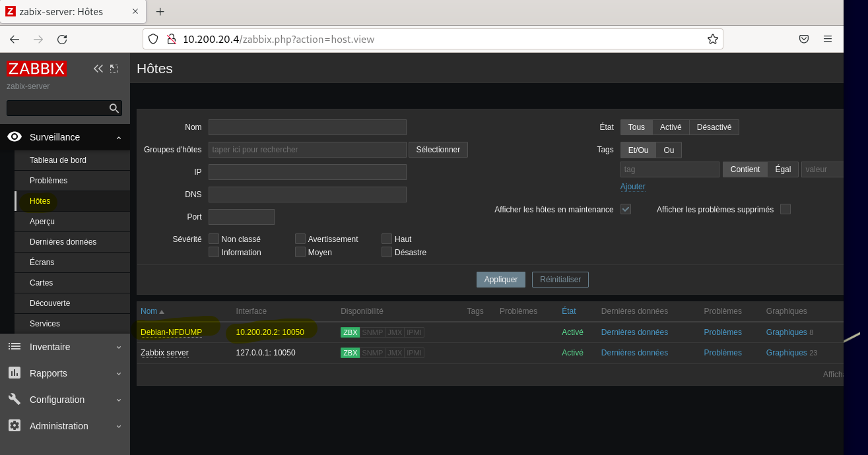Go to 'Dernières données' menu item
Image resolution: width=868 pixels, height=455 pixels.
tap(63, 242)
